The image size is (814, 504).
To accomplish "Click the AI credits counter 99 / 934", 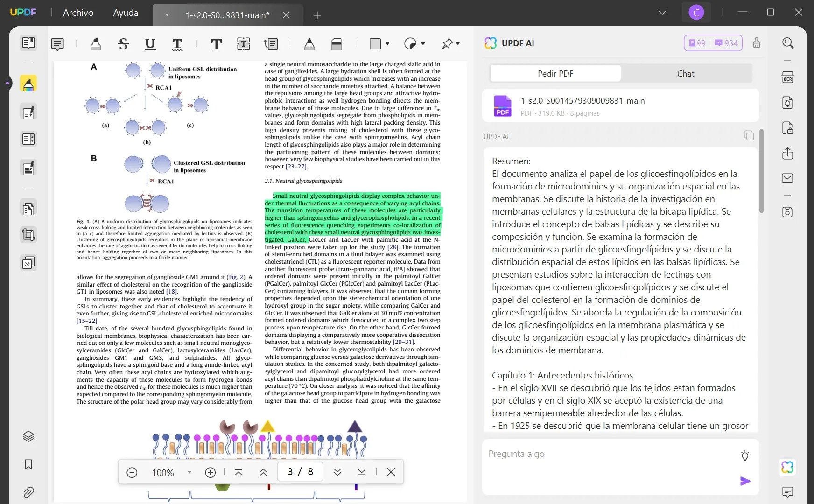I will [x=713, y=43].
